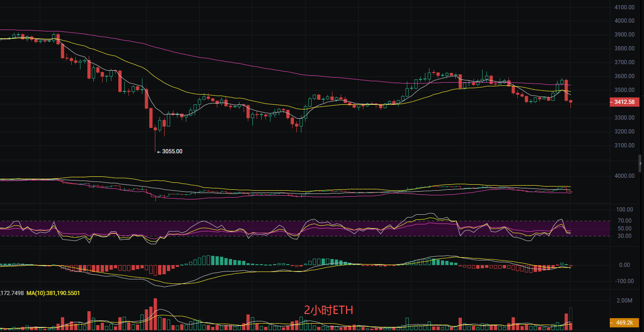The width and height of the screenshot is (644, 332).
Task: Click the 4000.00 label in Bollinger pane
Action: point(624,176)
